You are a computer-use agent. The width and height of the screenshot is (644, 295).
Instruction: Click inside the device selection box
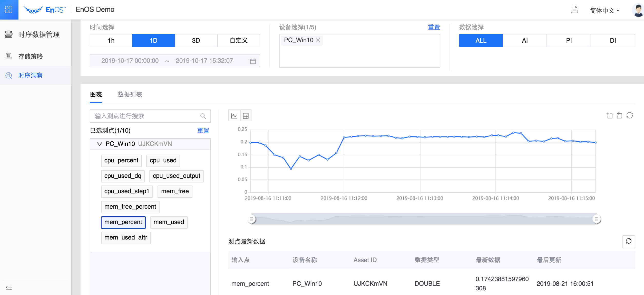(359, 51)
